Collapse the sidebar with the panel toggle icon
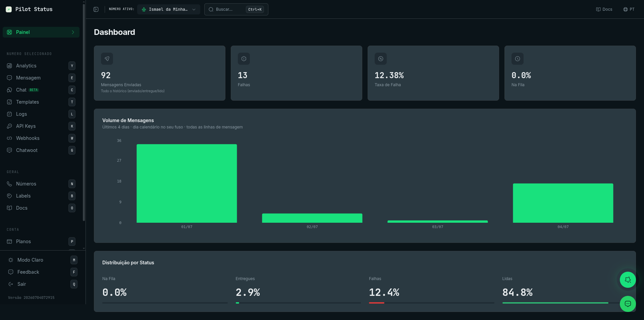 coord(96,9)
